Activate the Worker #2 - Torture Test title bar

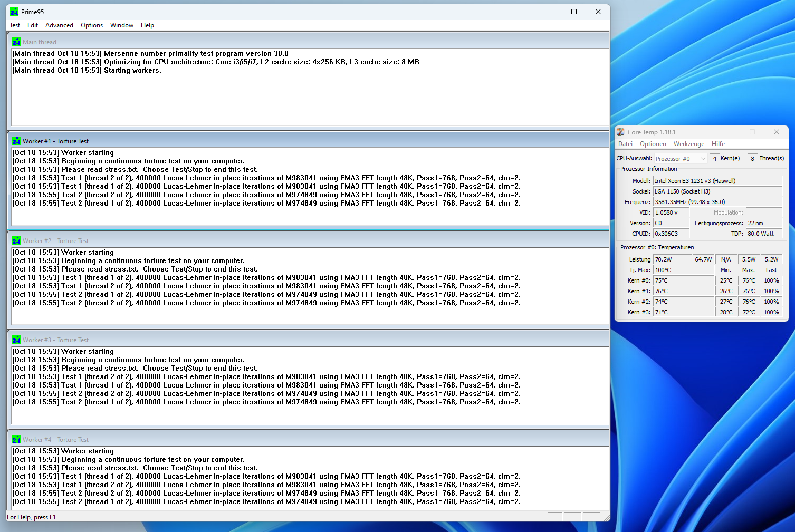[x=309, y=240]
